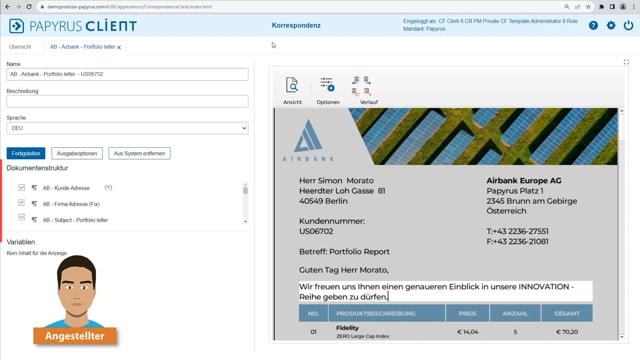Toggle AB - Kunde Adresse checkbox
Viewport: 640px width, 360px height.
point(22,187)
